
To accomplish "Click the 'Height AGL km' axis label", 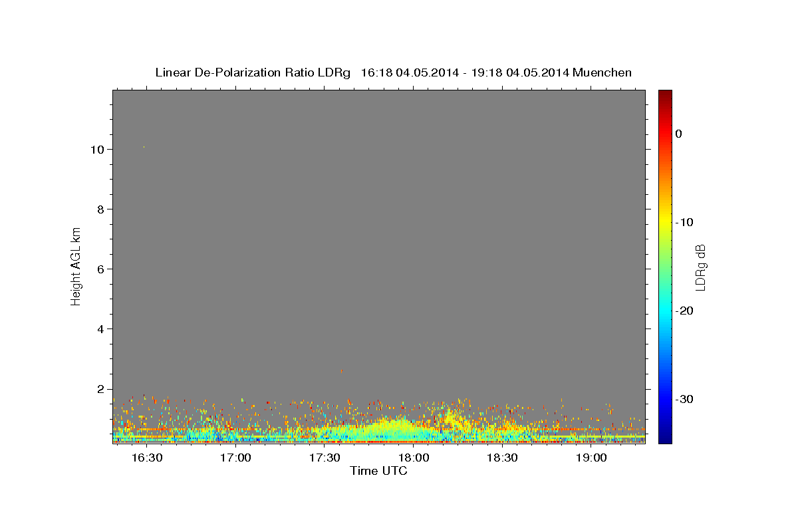I will tap(76, 265).
